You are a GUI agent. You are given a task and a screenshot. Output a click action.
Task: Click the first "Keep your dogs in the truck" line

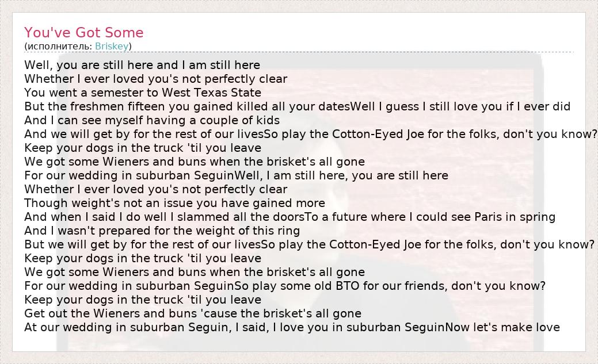click(143, 148)
